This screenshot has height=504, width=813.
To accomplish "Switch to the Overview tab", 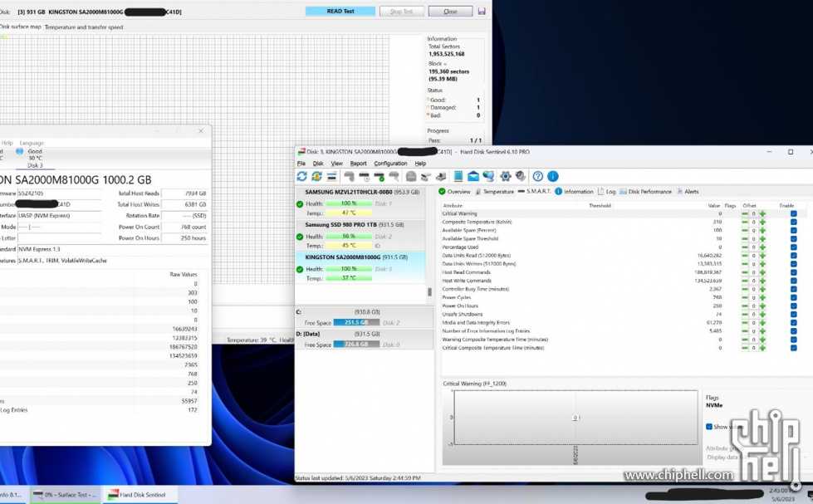I will (454, 192).
